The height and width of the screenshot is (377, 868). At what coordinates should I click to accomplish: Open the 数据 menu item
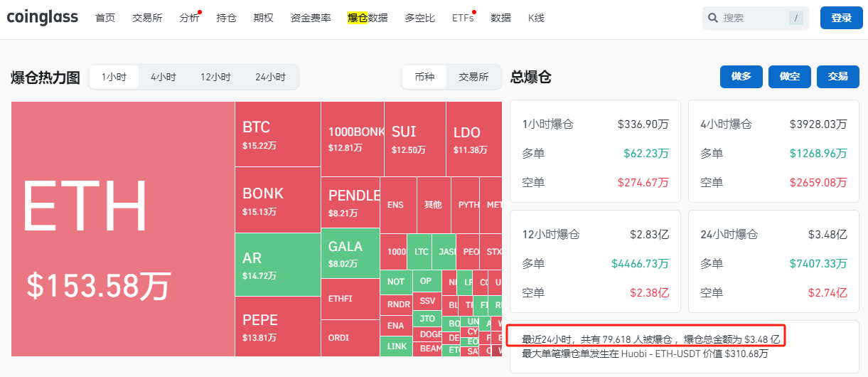[500, 18]
